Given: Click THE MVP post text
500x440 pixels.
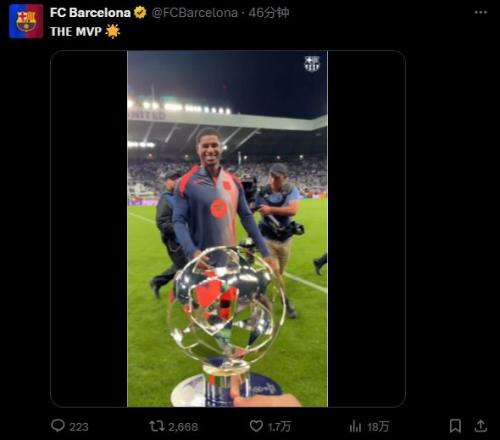Looking at the screenshot, I should click(76, 32).
